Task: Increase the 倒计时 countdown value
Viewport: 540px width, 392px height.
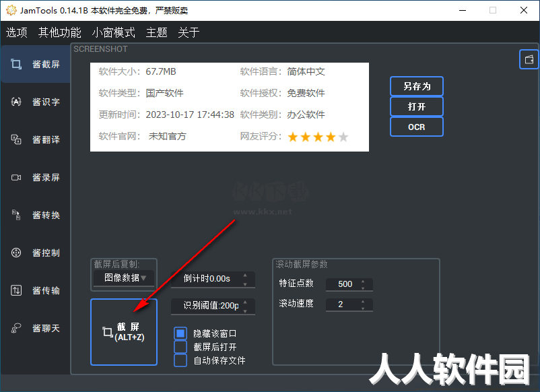Action: (x=245, y=275)
